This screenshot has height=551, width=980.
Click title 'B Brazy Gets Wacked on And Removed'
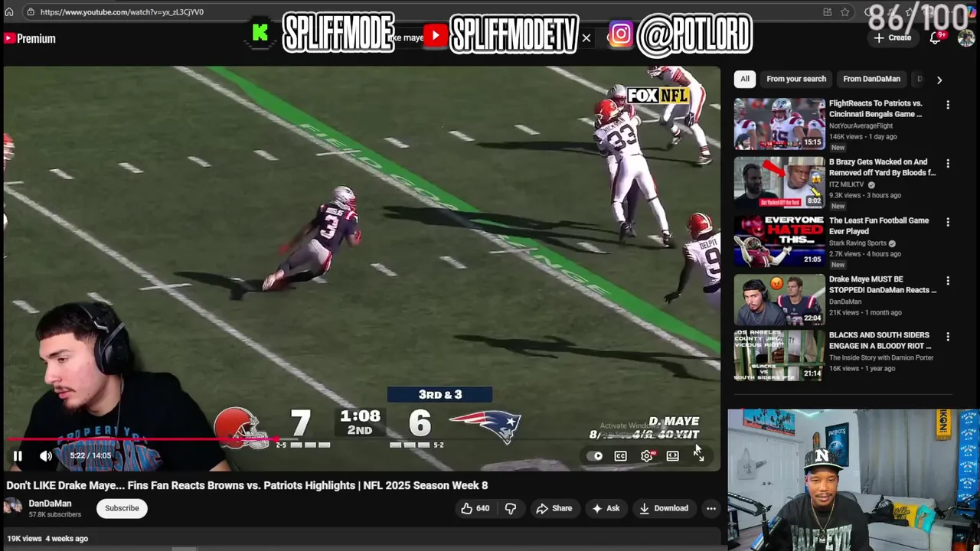click(x=882, y=168)
